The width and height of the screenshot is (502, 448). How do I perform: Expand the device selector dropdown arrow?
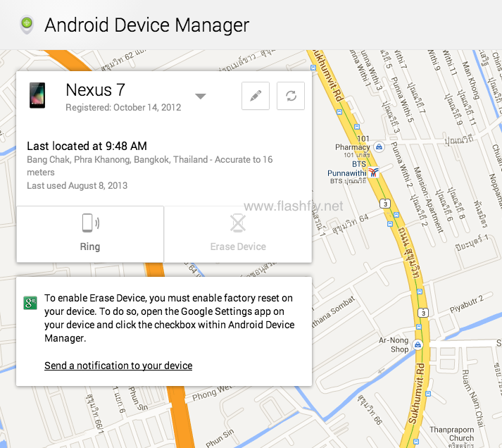[200, 97]
